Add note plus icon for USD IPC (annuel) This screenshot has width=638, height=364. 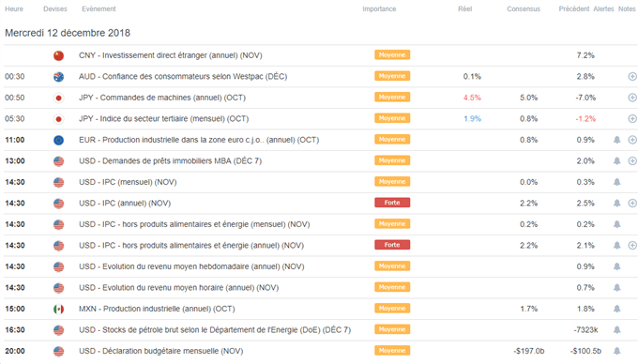632,204
